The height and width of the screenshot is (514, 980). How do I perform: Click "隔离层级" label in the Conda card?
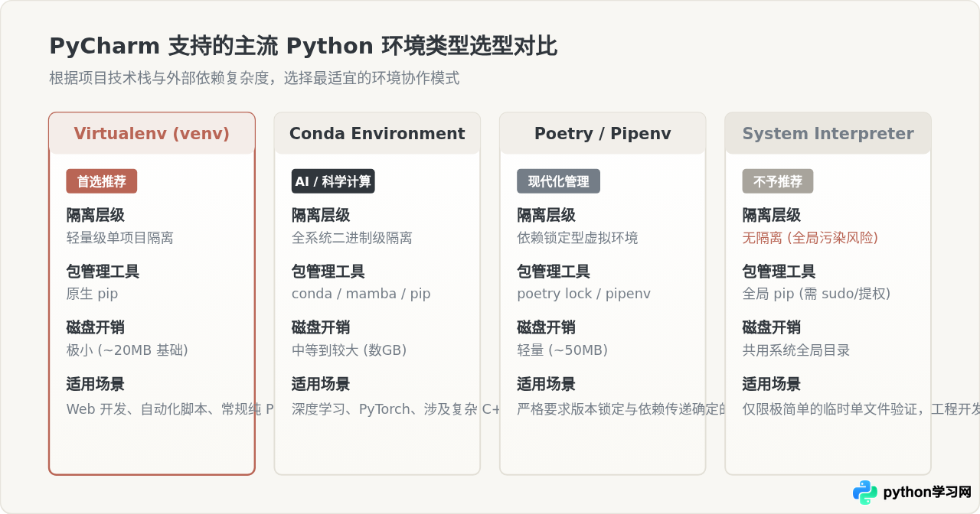click(x=321, y=216)
